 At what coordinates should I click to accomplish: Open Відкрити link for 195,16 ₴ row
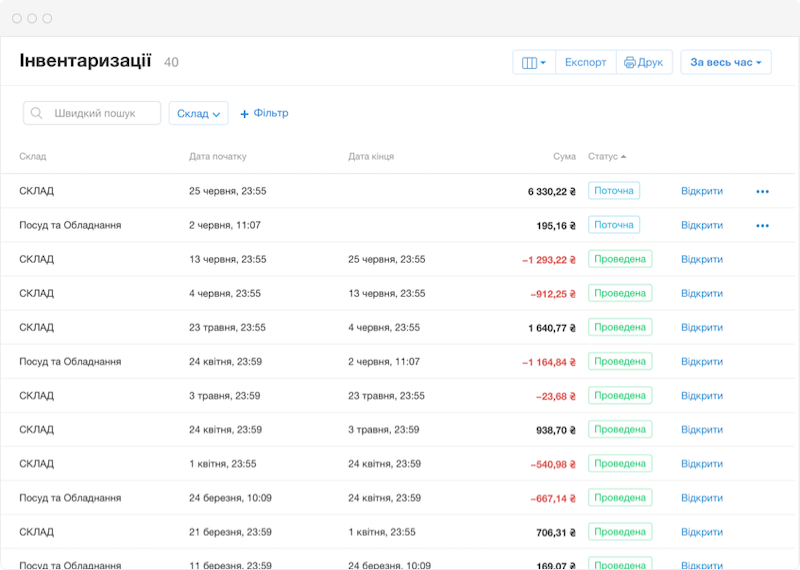(x=702, y=225)
